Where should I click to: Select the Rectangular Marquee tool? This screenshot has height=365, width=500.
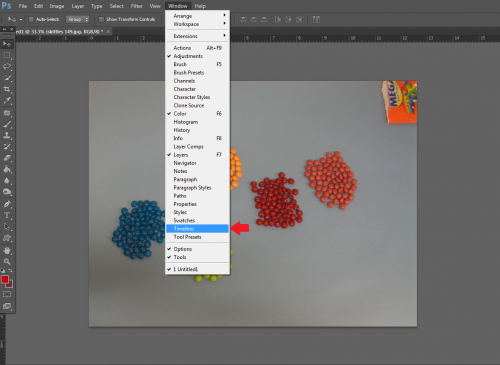[7, 55]
